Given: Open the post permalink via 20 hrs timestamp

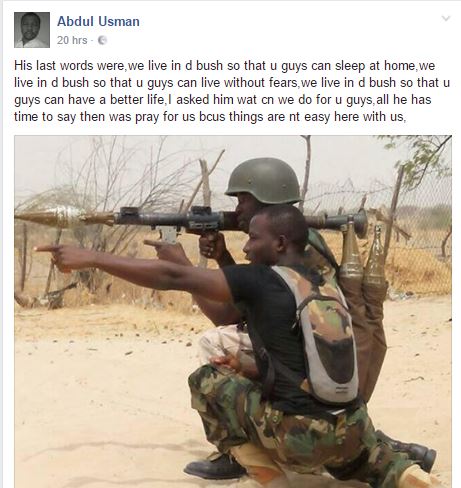Looking at the screenshot, I should click(x=72, y=40).
